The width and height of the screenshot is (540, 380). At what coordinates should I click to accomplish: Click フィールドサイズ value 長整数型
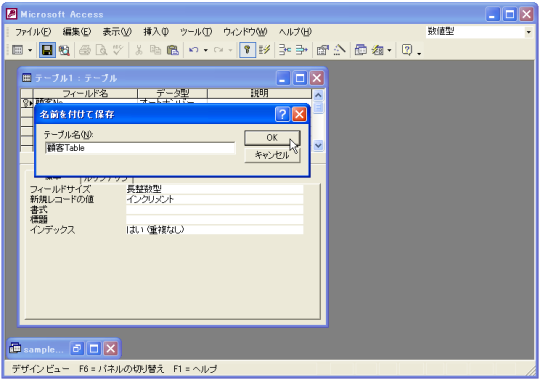tap(214, 189)
